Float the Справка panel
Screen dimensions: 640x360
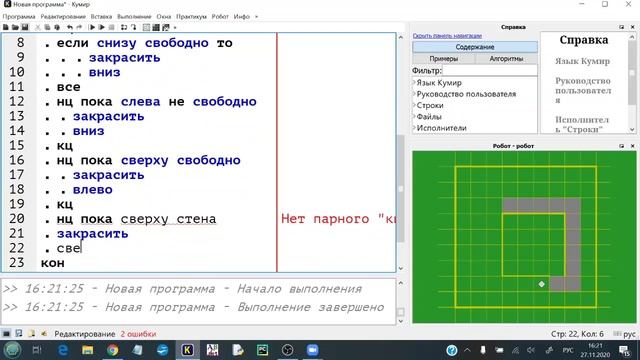click(x=621, y=27)
